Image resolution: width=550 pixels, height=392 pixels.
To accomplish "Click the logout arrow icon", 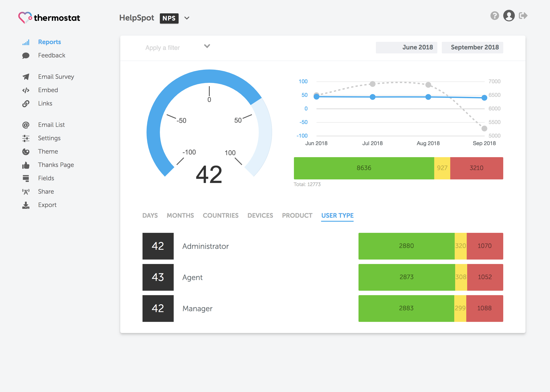I will tap(523, 16).
